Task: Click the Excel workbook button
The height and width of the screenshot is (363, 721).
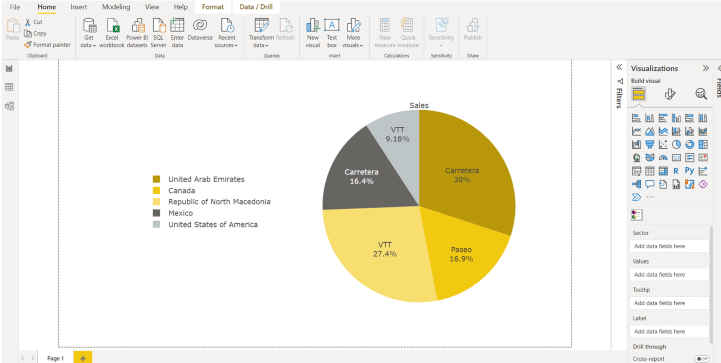Action: coord(112,33)
